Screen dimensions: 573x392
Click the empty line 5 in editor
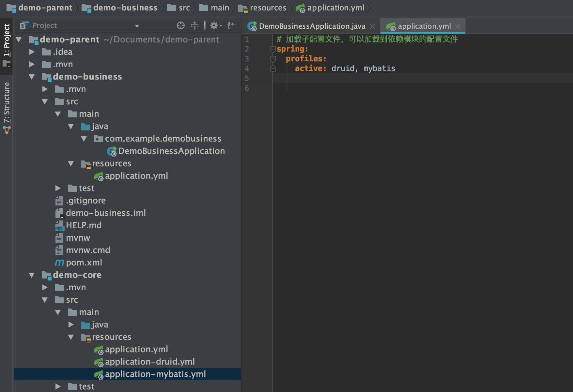point(423,78)
